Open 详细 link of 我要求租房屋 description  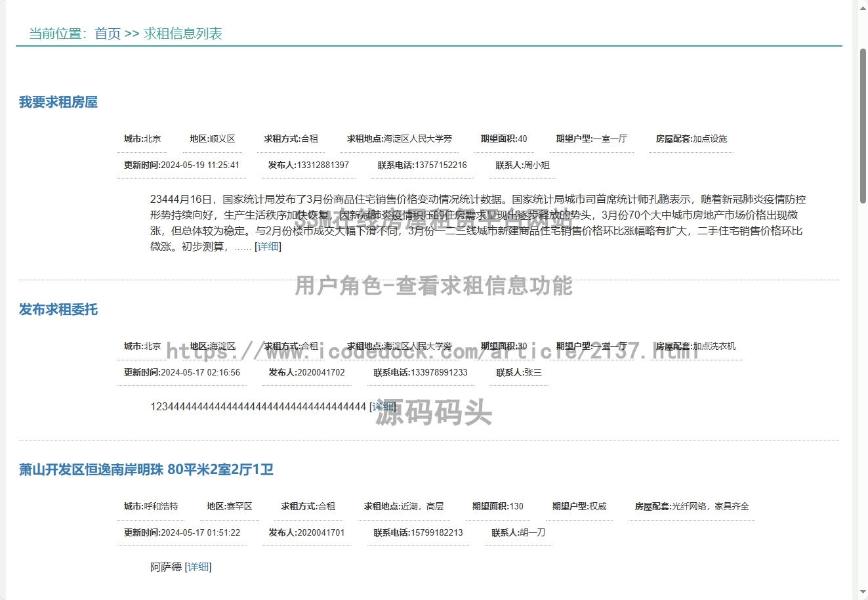[268, 246]
